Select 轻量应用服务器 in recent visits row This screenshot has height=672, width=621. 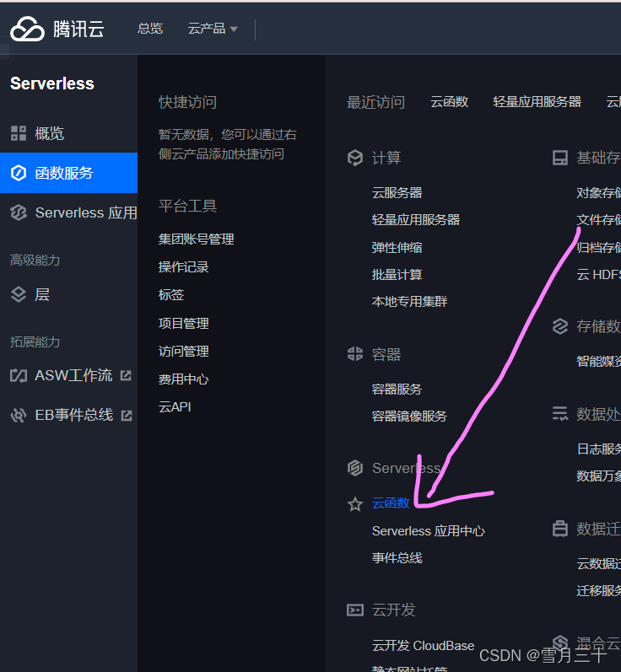pos(537,102)
